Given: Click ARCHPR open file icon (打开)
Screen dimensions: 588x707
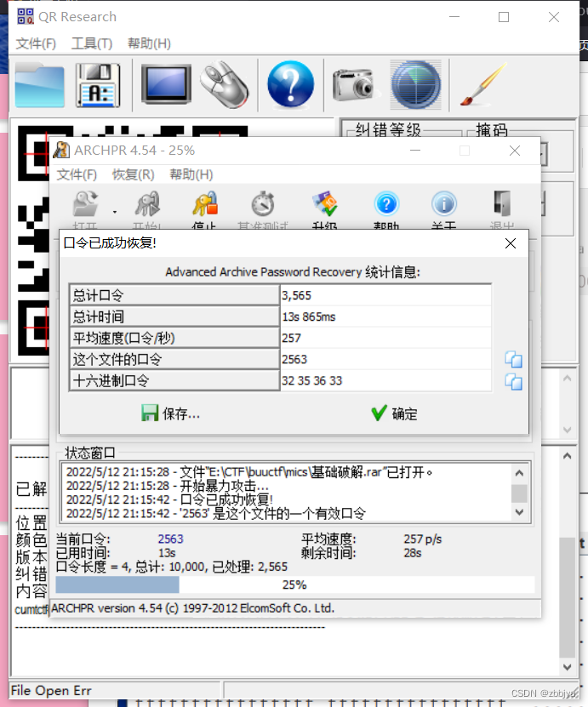Looking at the screenshot, I should pos(86,209).
